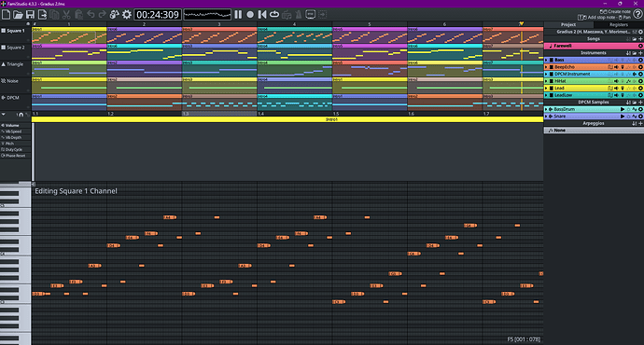Open Gradius 2 project properties icon
This screenshot has height=345, width=644.
[x=640, y=32]
